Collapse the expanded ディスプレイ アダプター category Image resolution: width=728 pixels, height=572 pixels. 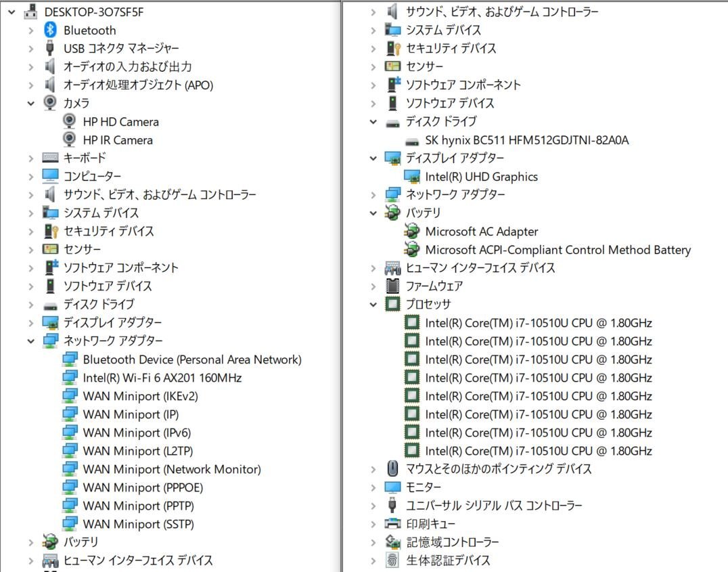click(373, 158)
